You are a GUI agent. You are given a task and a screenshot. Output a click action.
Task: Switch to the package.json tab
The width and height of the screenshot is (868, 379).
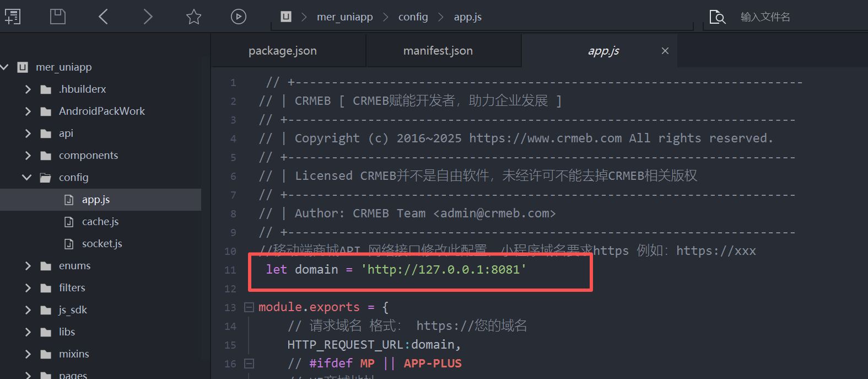click(282, 51)
